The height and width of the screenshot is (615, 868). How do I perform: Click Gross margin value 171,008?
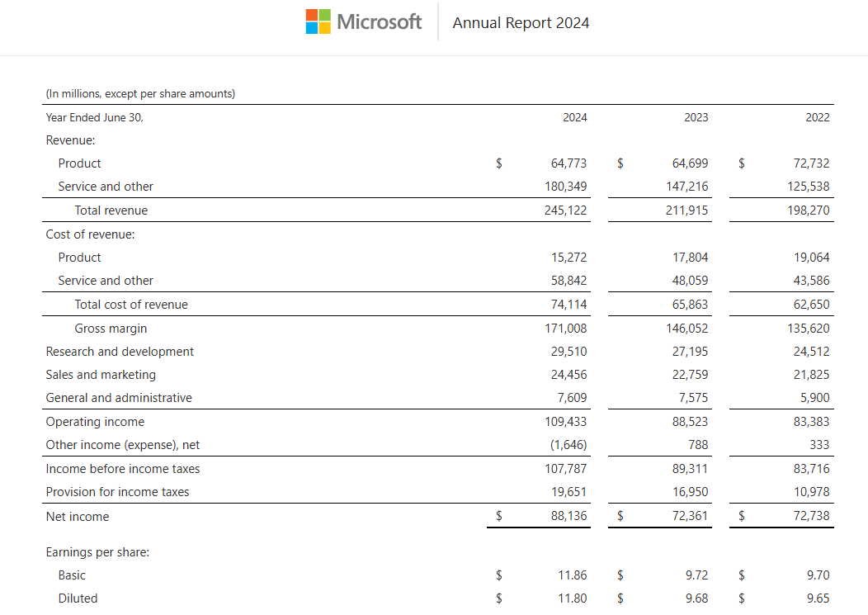tap(566, 329)
